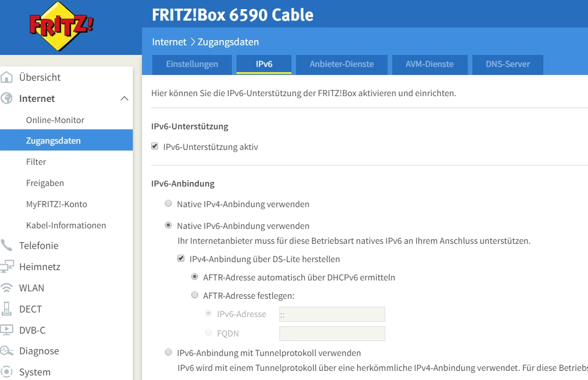Screen dimensions: 588x380
Task: Click the IPv6-Adresse input field
Action: point(332,314)
